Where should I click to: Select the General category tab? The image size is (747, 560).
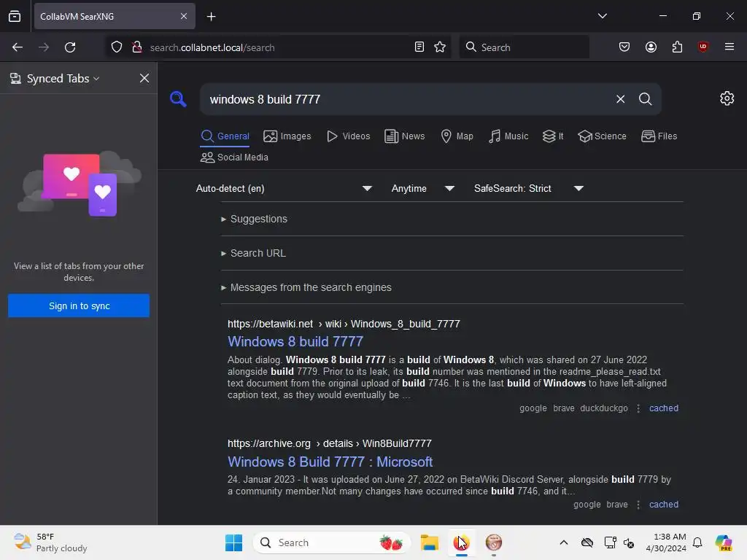225,136
